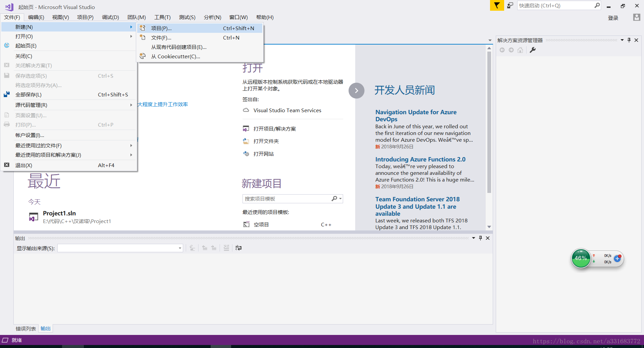Choose 项目(P)... from the 新建 submenu
644x348 pixels.
[200, 28]
